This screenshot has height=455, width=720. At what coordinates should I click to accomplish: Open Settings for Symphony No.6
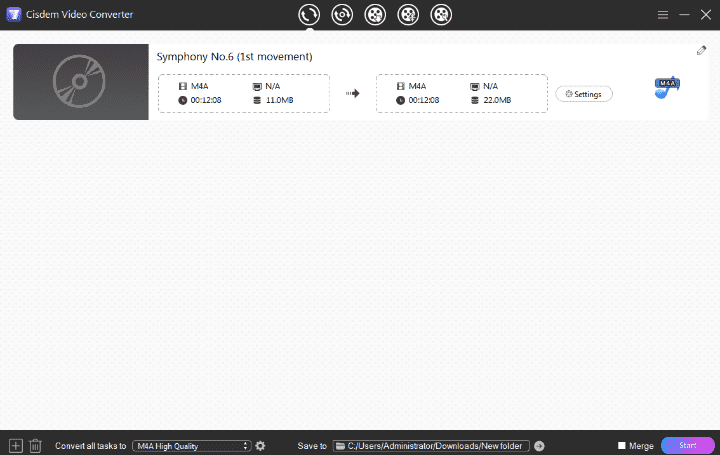coord(584,94)
